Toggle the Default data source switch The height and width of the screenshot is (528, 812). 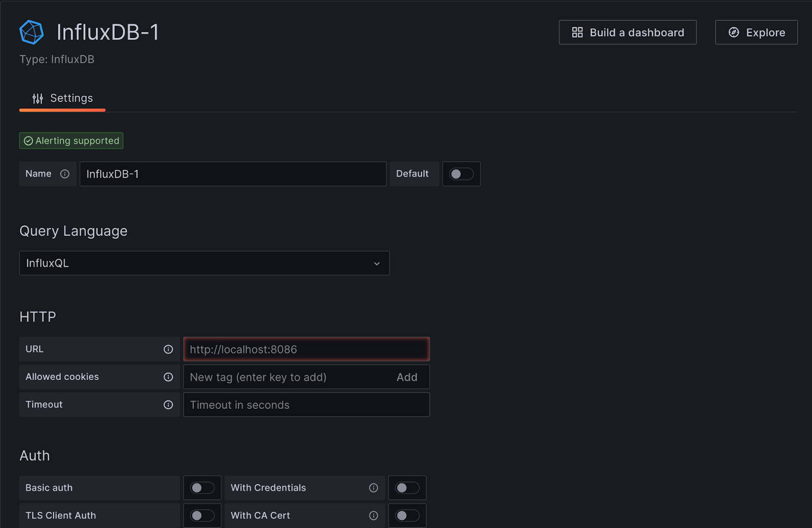coord(461,174)
